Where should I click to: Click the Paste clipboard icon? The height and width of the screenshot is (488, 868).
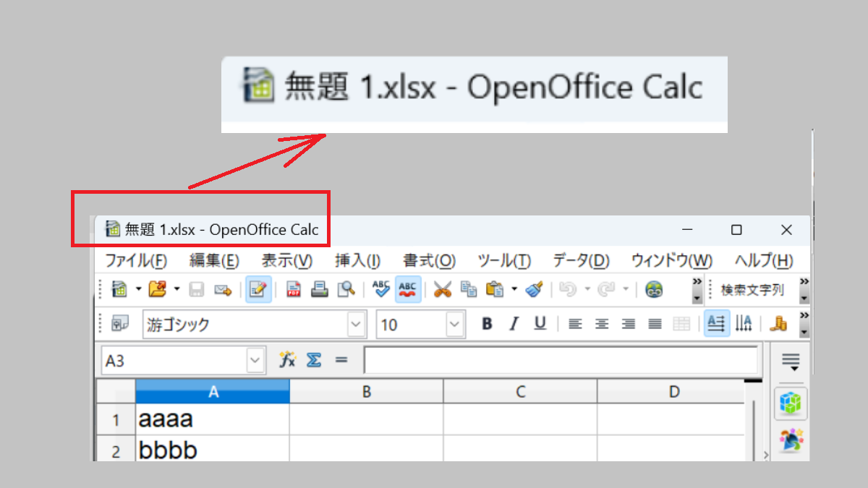click(495, 289)
